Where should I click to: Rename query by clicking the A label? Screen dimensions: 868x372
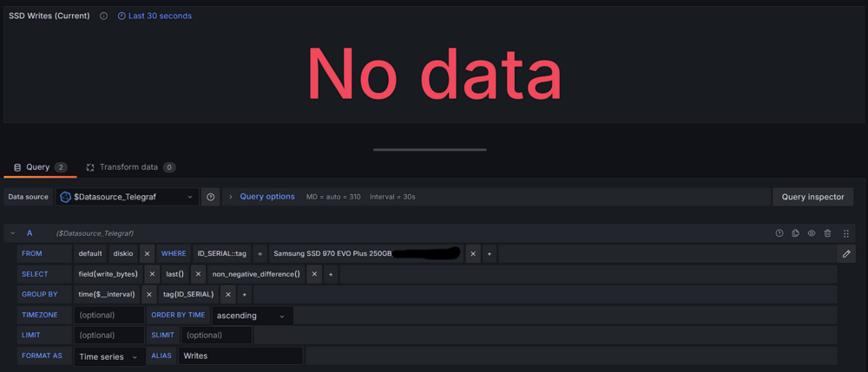coord(30,233)
